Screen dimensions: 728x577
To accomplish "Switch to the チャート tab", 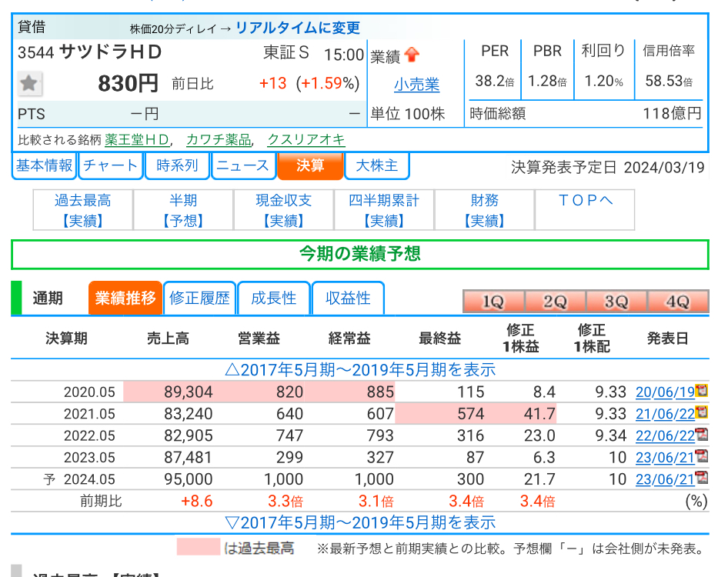I will point(111,165).
